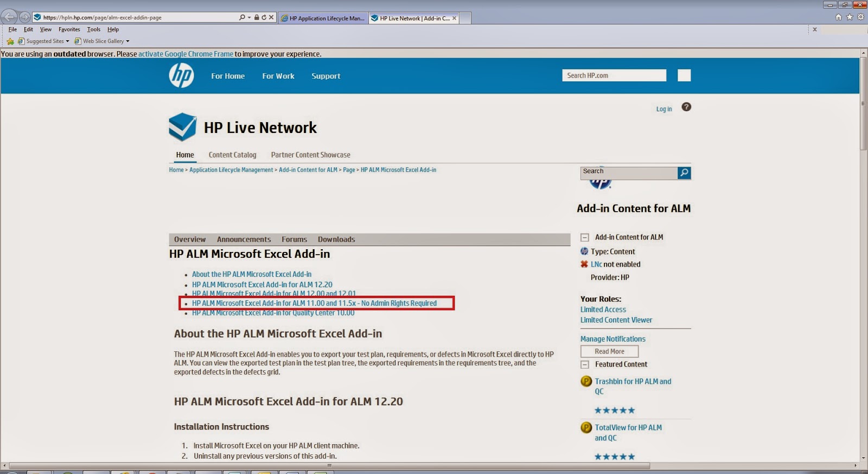Viewport: 868px width, 474px height.
Task: Refresh the page with the reload icon
Action: 264,17
